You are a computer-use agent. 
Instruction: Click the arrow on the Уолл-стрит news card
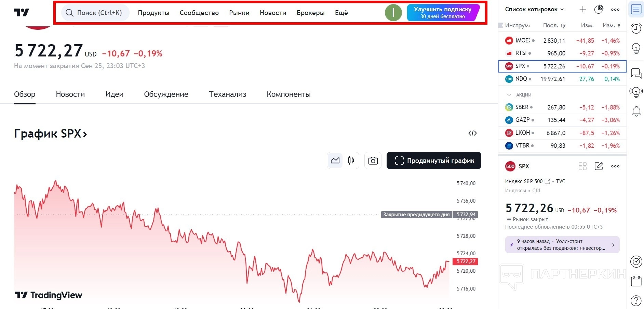(x=613, y=245)
